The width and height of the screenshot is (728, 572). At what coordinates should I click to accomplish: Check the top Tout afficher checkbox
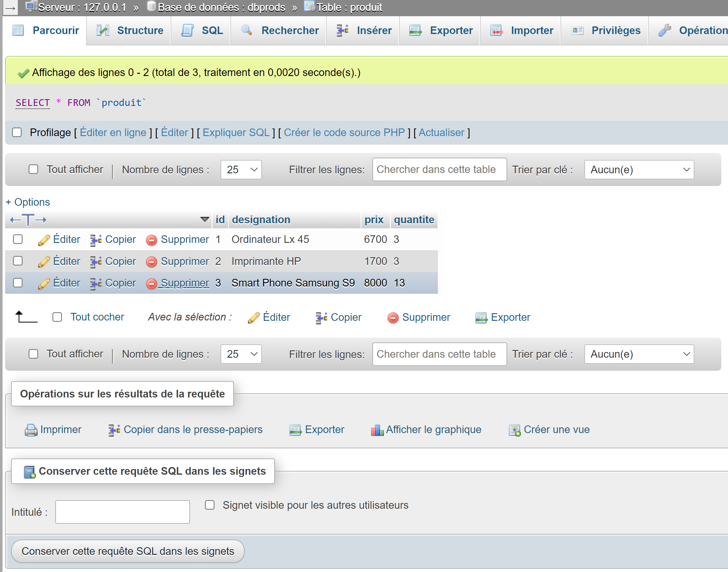coord(33,169)
